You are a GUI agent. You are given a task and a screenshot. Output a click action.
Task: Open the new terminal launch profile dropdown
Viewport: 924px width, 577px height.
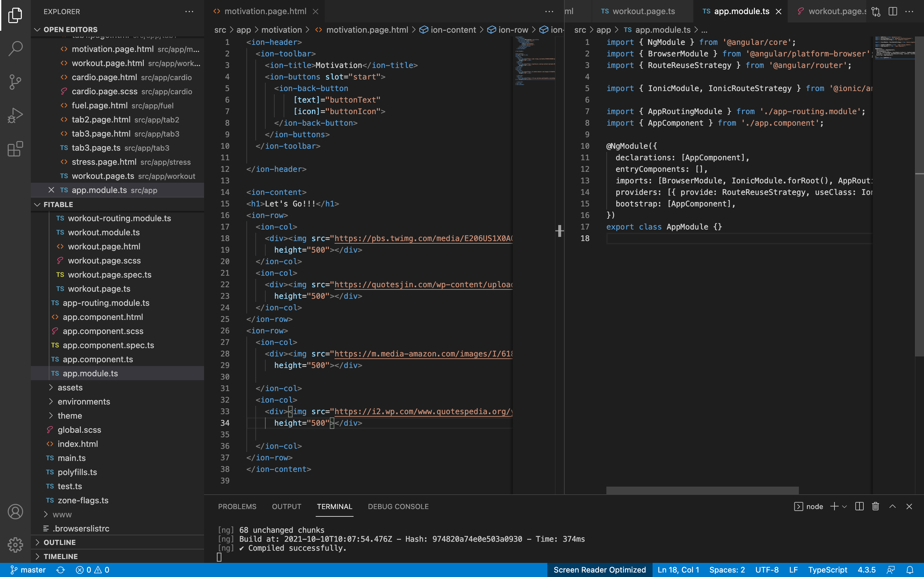pos(844,506)
